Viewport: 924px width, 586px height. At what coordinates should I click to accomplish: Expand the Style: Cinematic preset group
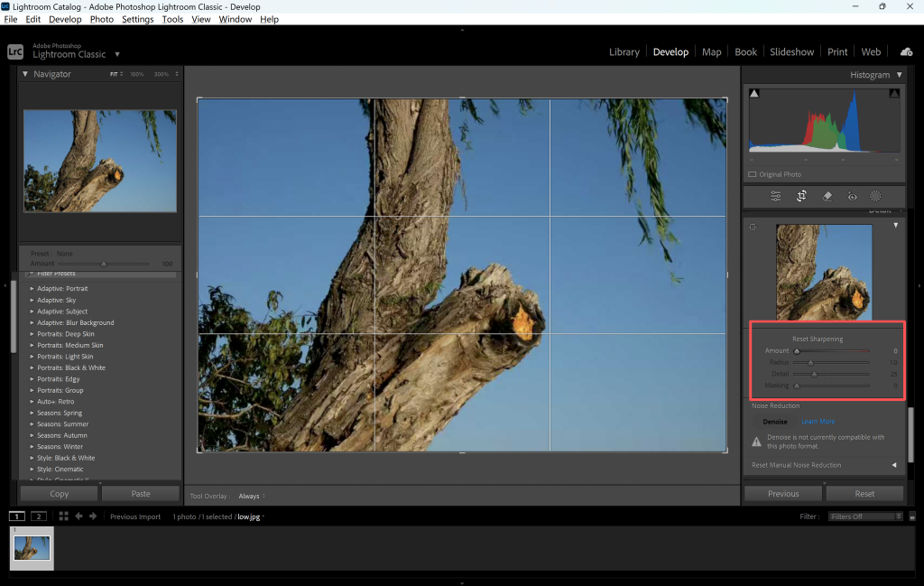[32, 470]
